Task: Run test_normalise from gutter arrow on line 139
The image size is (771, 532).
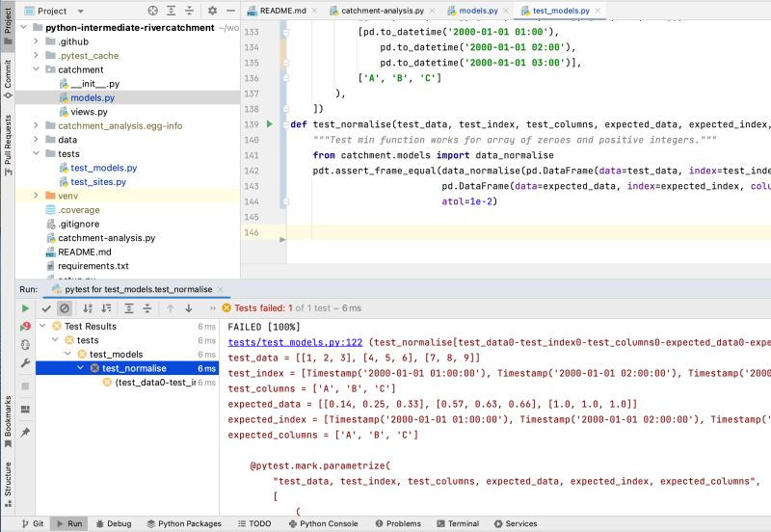Action: pos(270,124)
